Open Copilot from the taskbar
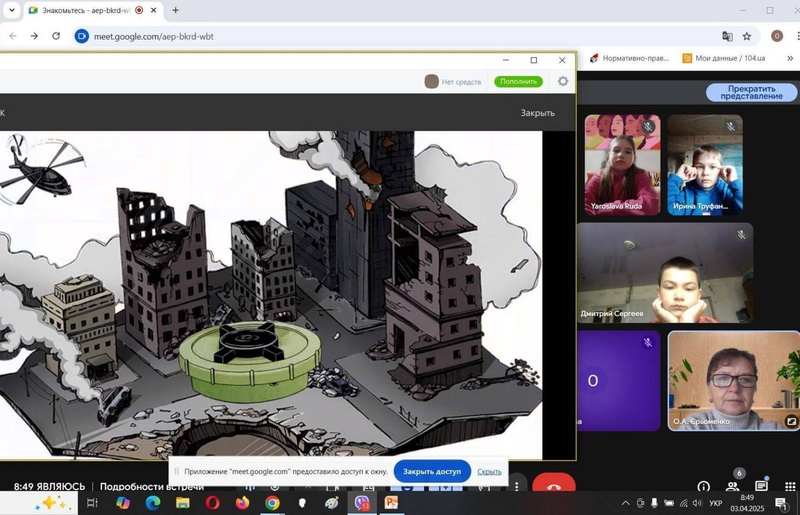 [x=122, y=503]
